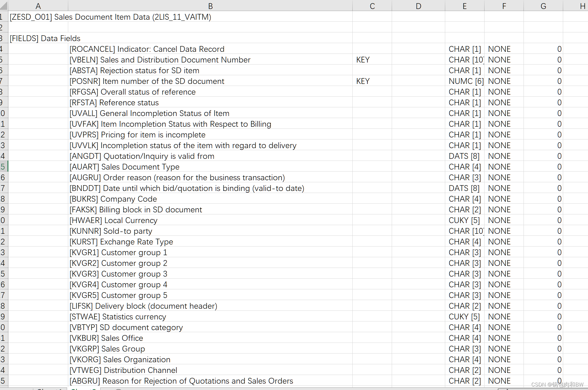
Task: Select DATS [8] cell in the ANGDT row
Action: 464,156
